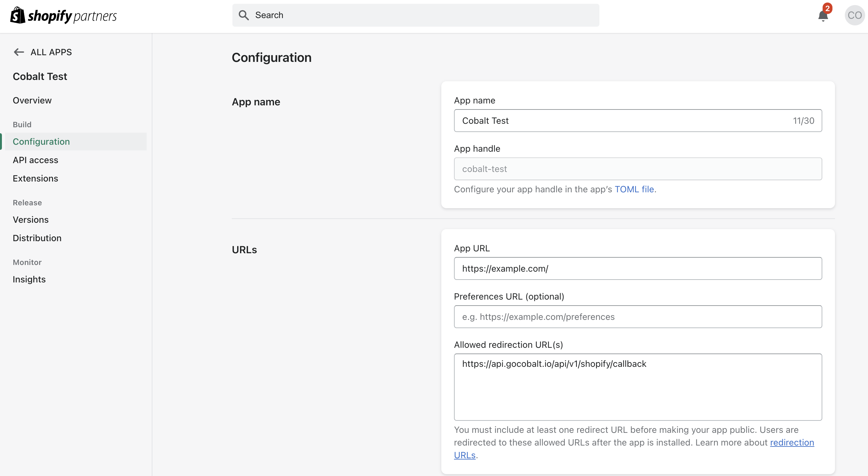868x476 pixels.
Task: Click the back arrow next to ALL APPS
Action: coord(19,52)
